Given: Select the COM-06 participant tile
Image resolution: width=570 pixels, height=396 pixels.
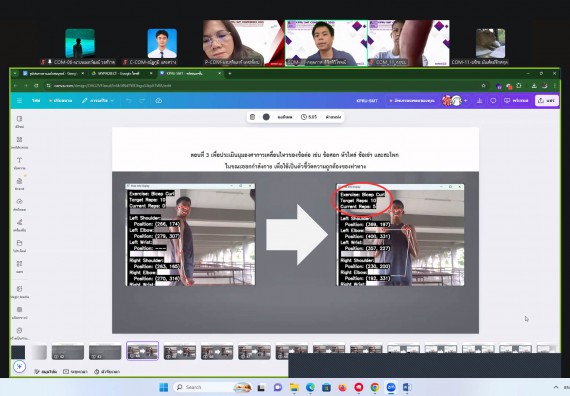Looking at the screenshot, I should coord(80,43).
